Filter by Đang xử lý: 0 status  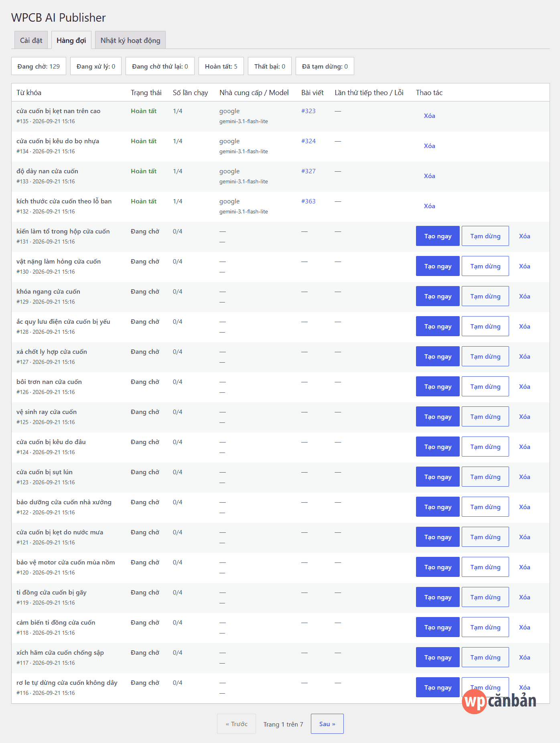[x=96, y=66]
